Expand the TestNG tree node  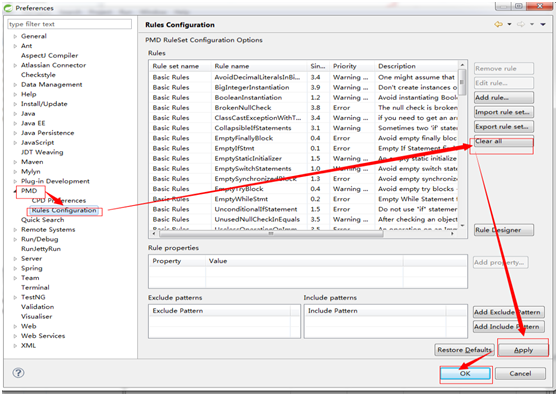click(x=15, y=297)
